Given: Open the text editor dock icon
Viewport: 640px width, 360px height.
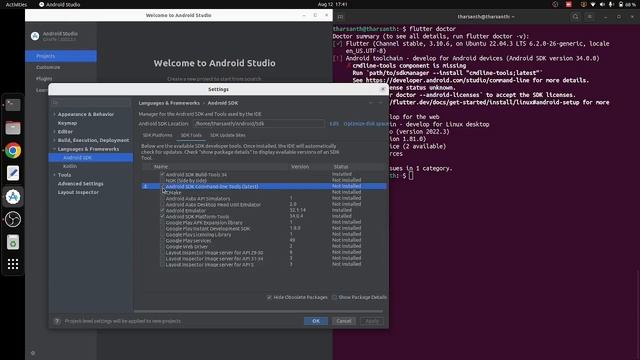Looking at the screenshot, I should [x=13, y=173].
